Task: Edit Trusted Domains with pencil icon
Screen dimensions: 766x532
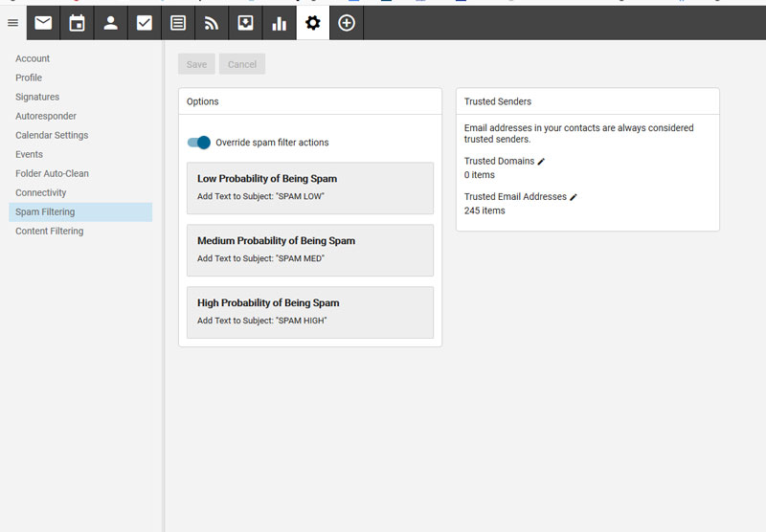Action: [x=542, y=162]
